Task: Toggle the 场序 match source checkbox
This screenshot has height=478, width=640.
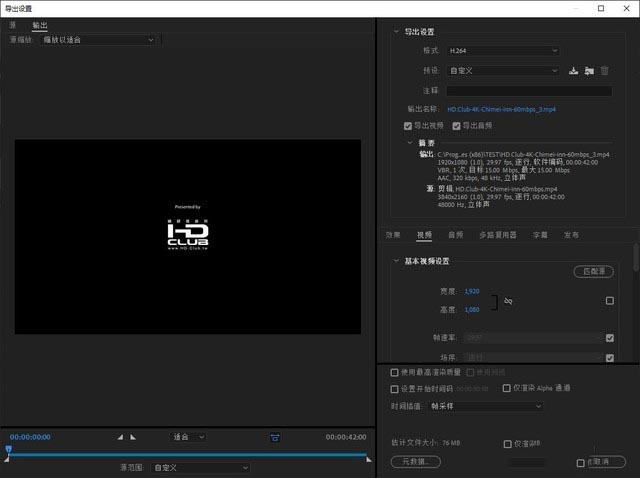Action: (x=610, y=358)
